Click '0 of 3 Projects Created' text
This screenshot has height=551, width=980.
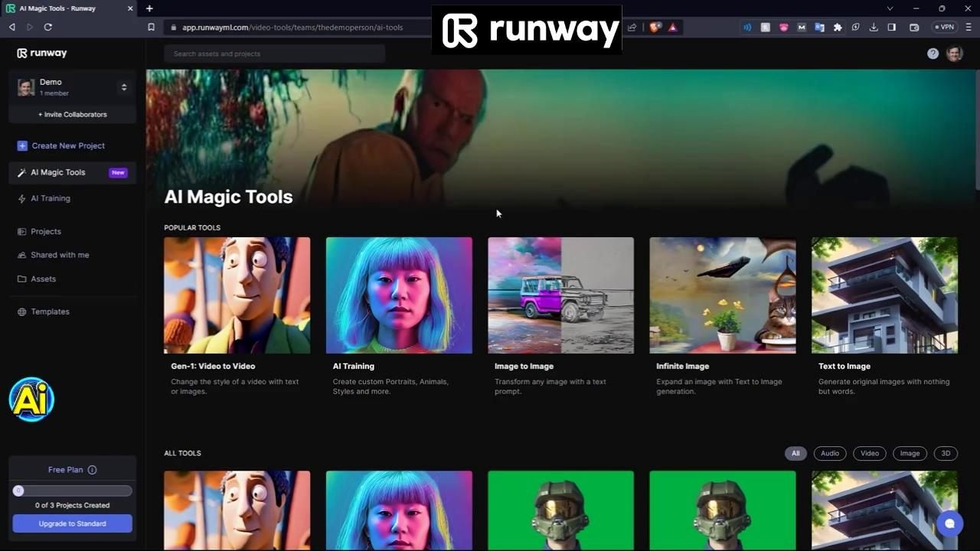click(x=72, y=505)
